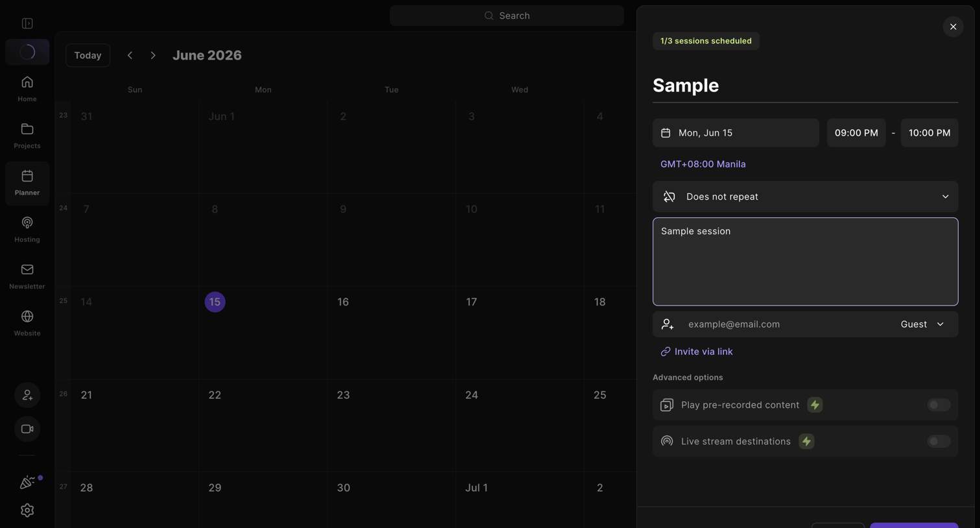The height and width of the screenshot is (528, 980).
Task: Close the session panel
Action: tap(953, 27)
